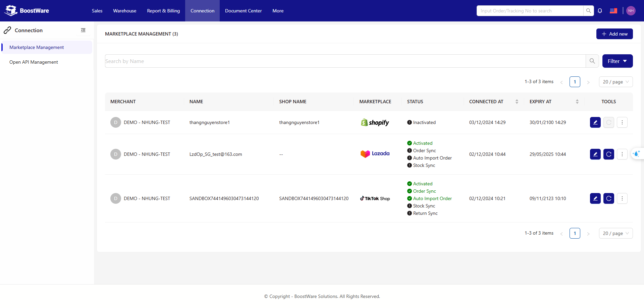
Task: Open bottom 20 / page size dropdown
Action: pos(616,233)
